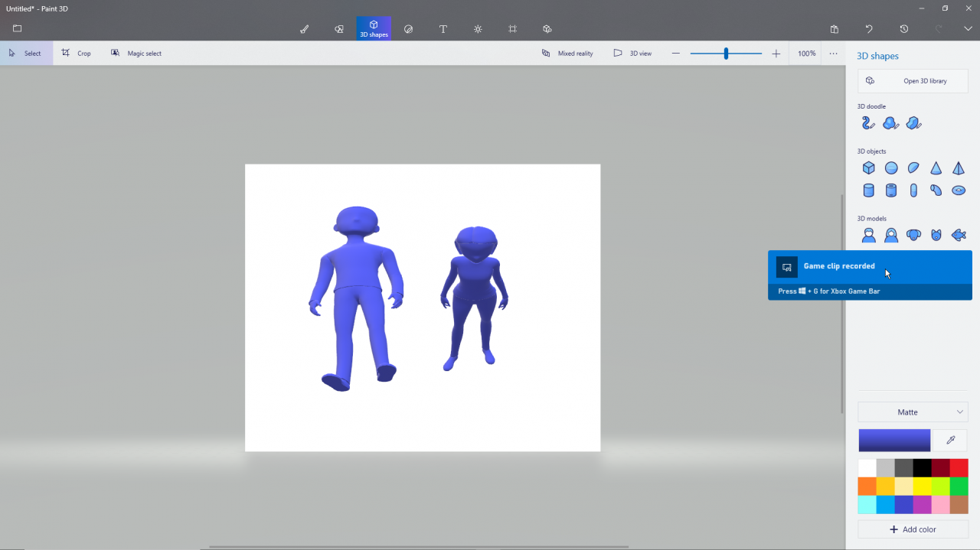Insert the fish 3D model
The height and width of the screenshot is (550, 980).
959,236
